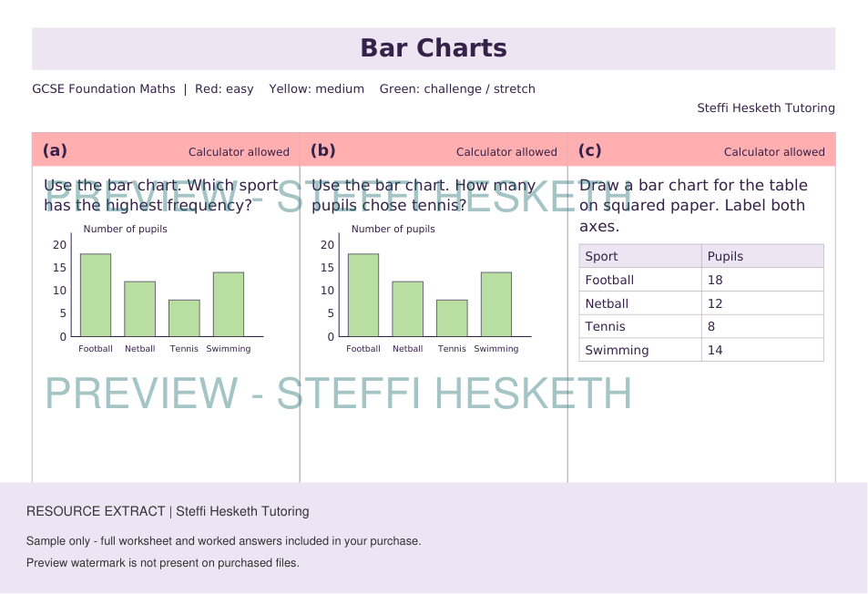This screenshot has height=594, width=868.
Task: Click the "Netball" axis label under chart (b)
Action: [x=408, y=349]
